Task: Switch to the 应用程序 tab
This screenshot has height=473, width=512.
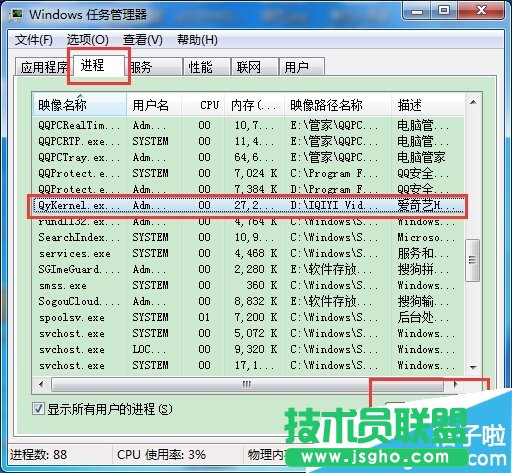Action: point(43,67)
